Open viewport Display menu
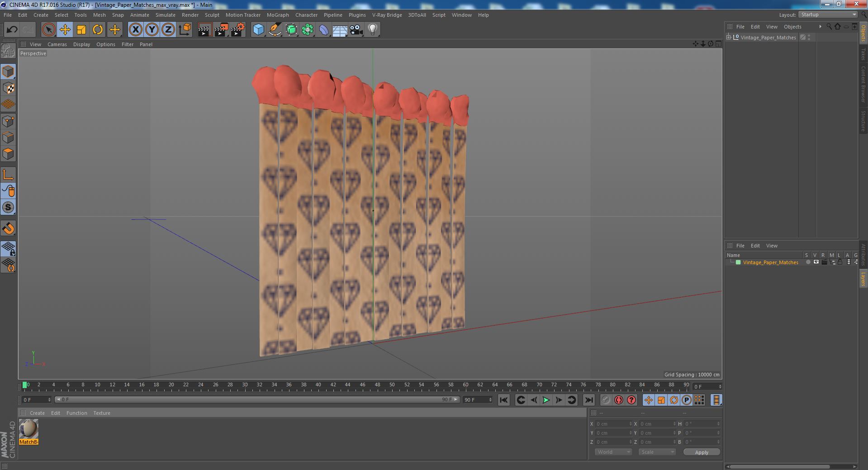 [x=81, y=44]
